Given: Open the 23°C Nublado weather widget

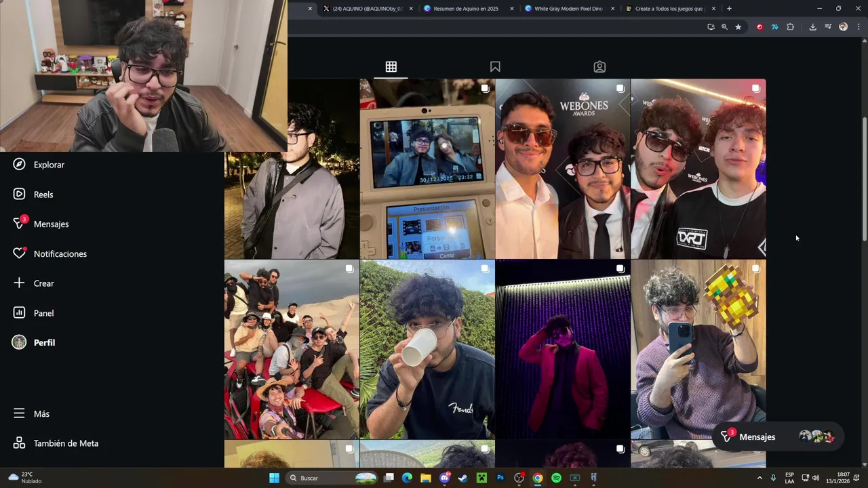Looking at the screenshot, I should (25, 478).
